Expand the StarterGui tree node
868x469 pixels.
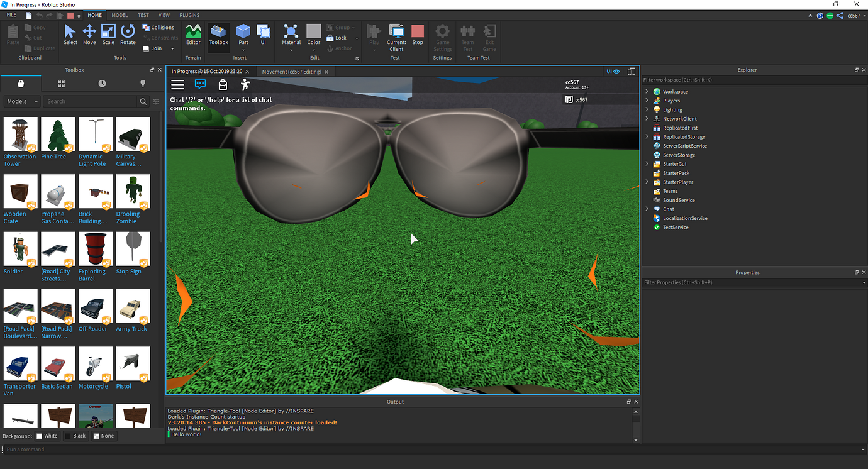coord(647,164)
